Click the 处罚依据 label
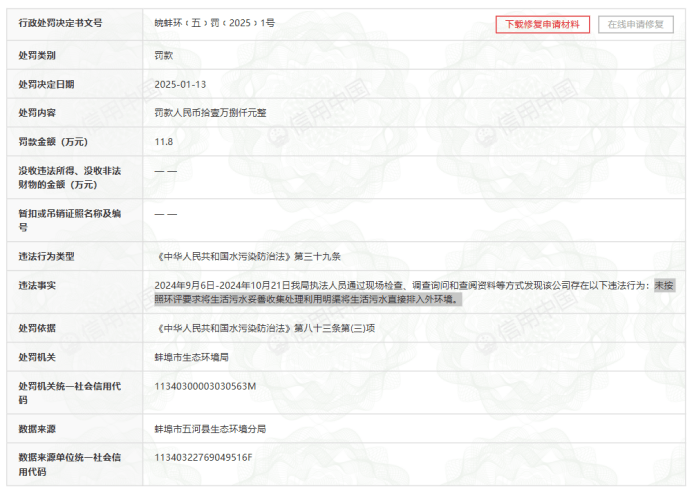This screenshot has height=499, width=692. (37, 328)
